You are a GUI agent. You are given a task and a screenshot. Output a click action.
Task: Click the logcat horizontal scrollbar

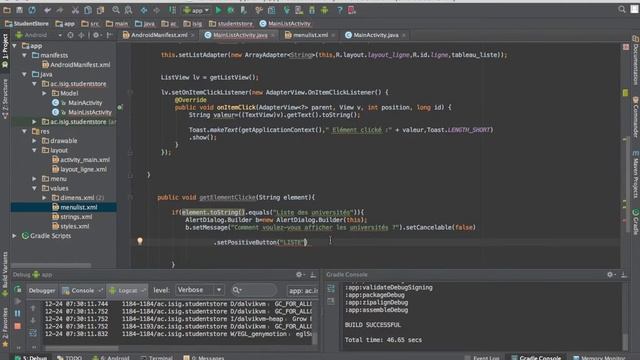point(82,348)
